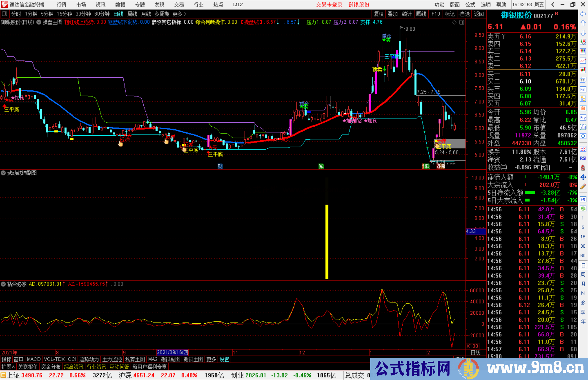Select the 60-minute period in sidebar
The width and height of the screenshot is (588, 380).
pos(583,256)
